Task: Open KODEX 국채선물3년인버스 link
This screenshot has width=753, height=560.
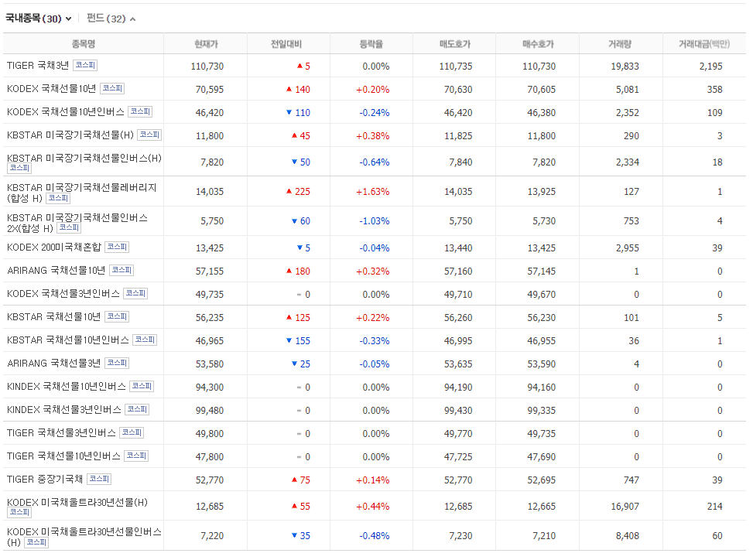Action: click(x=63, y=294)
